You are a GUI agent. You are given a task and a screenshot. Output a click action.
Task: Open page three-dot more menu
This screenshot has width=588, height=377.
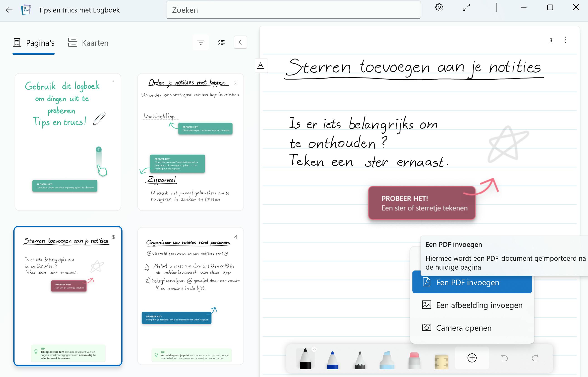coord(565,40)
